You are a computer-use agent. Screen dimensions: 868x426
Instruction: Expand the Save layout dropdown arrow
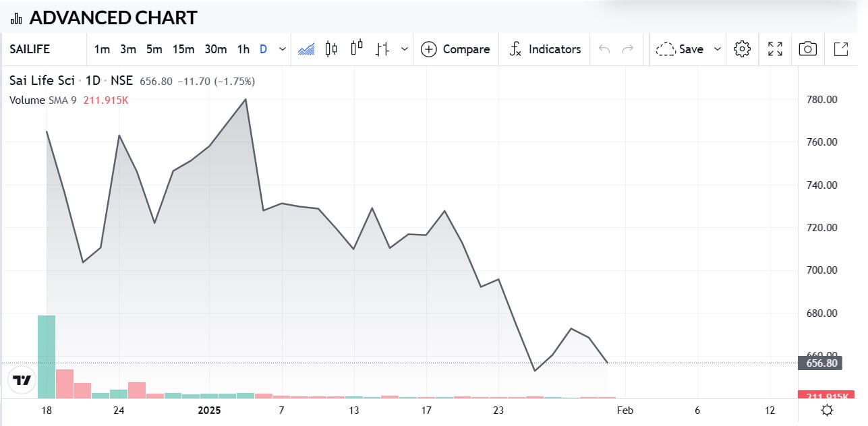click(717, 49)
